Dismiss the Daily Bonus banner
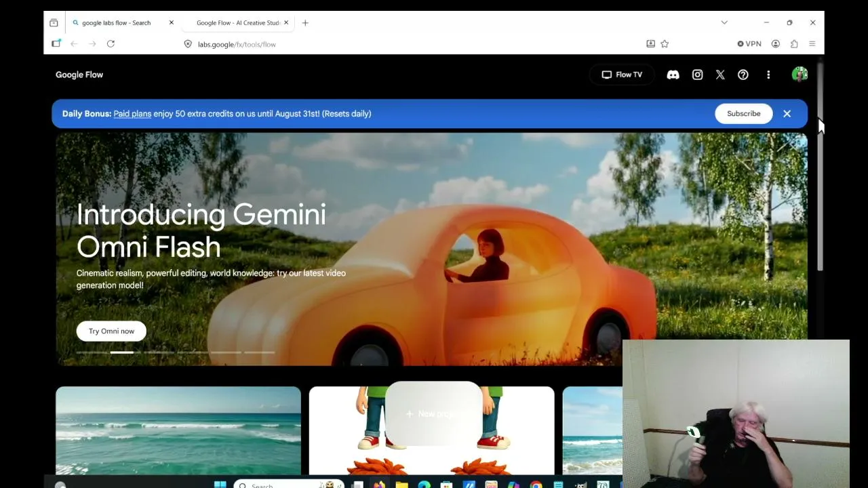Image resolution: width=868 pixels, height=488 pixels. tap(787, 114)
